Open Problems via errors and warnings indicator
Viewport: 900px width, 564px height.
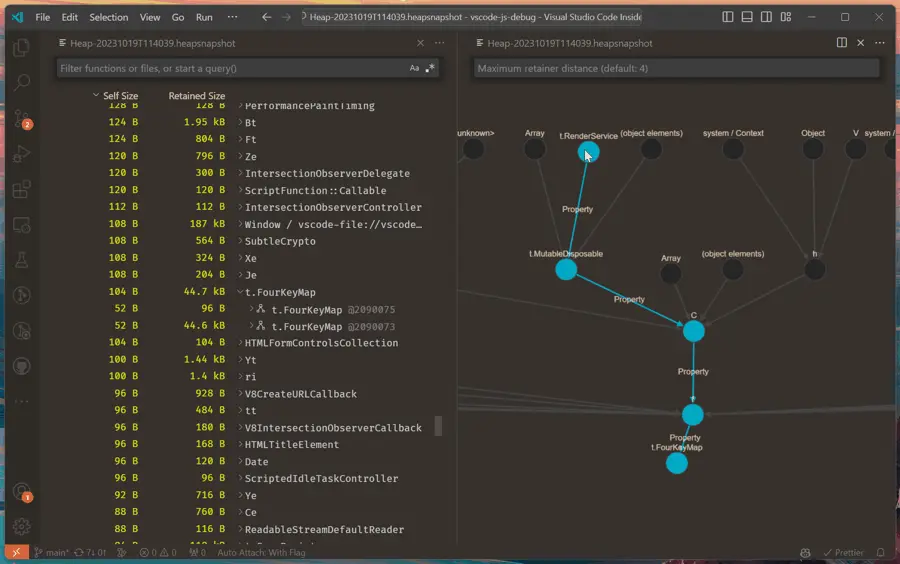coord(158,553)
